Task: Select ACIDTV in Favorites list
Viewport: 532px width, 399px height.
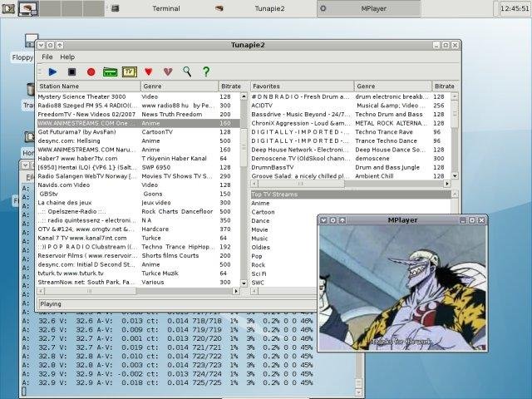Action: click(x=262, y=106)
